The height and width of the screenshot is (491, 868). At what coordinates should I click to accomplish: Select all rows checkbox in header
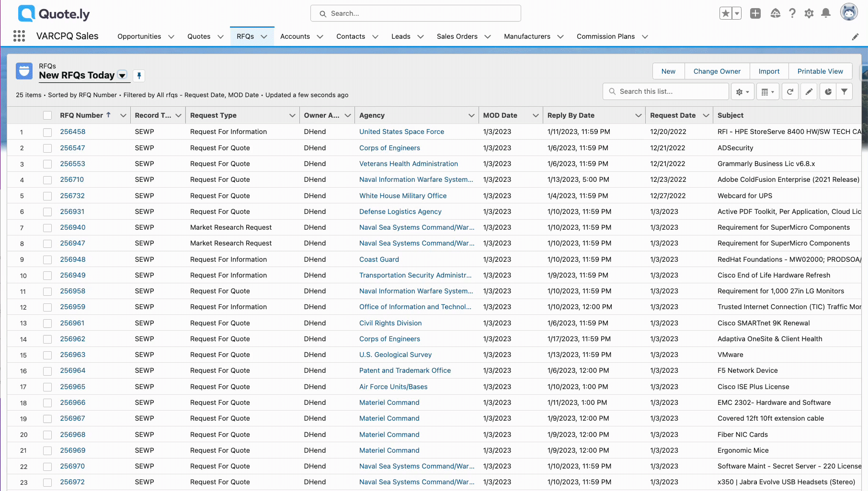point(47,115)
